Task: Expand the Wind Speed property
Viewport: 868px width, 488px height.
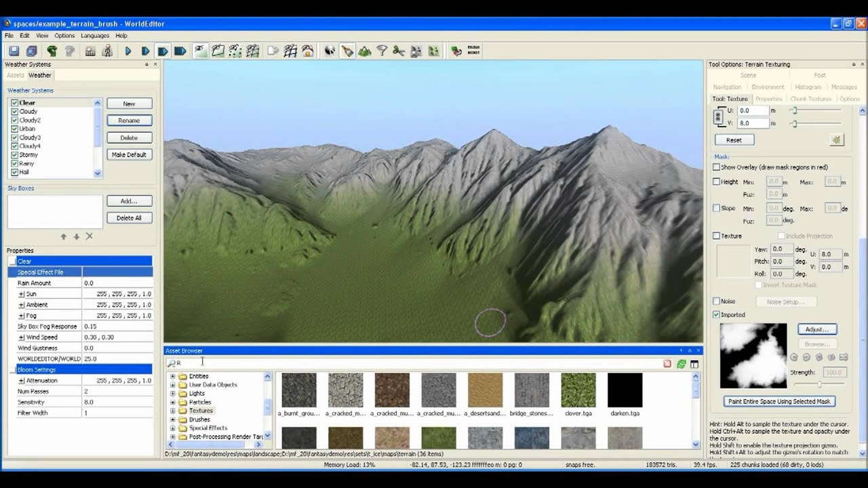Action: 22,338
